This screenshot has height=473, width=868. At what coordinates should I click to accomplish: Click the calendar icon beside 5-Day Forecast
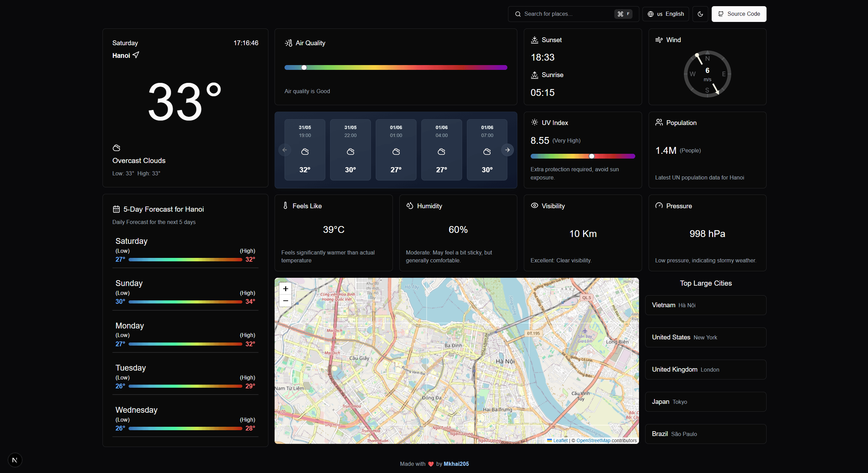pos(116,209)
